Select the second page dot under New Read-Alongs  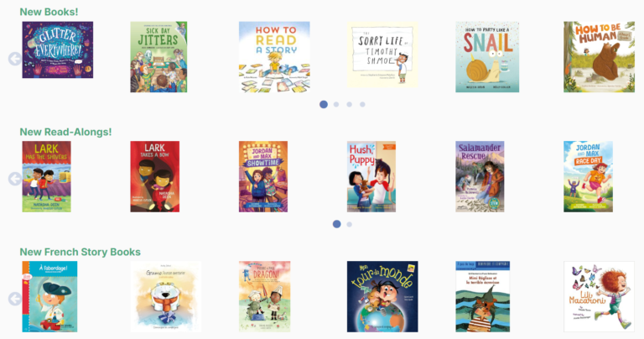(x=349, y=224)
